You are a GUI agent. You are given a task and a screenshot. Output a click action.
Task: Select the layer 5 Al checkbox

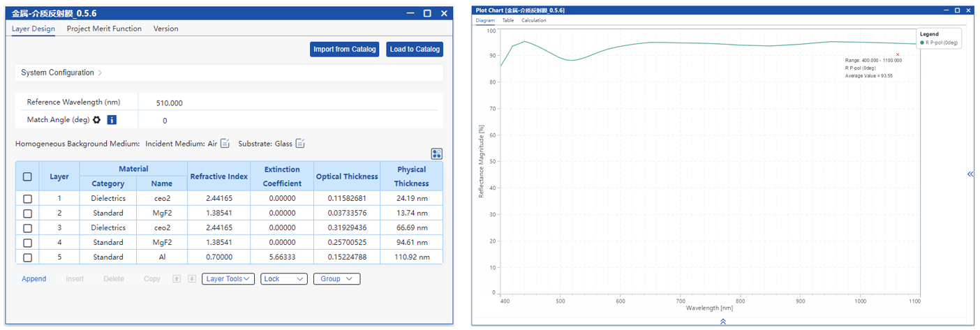(x=27, y=257)
